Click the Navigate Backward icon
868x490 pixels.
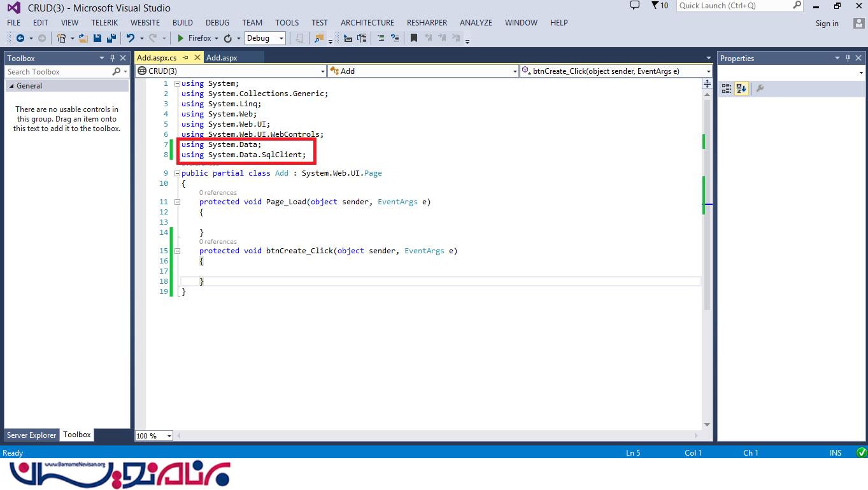coord(20,38)
